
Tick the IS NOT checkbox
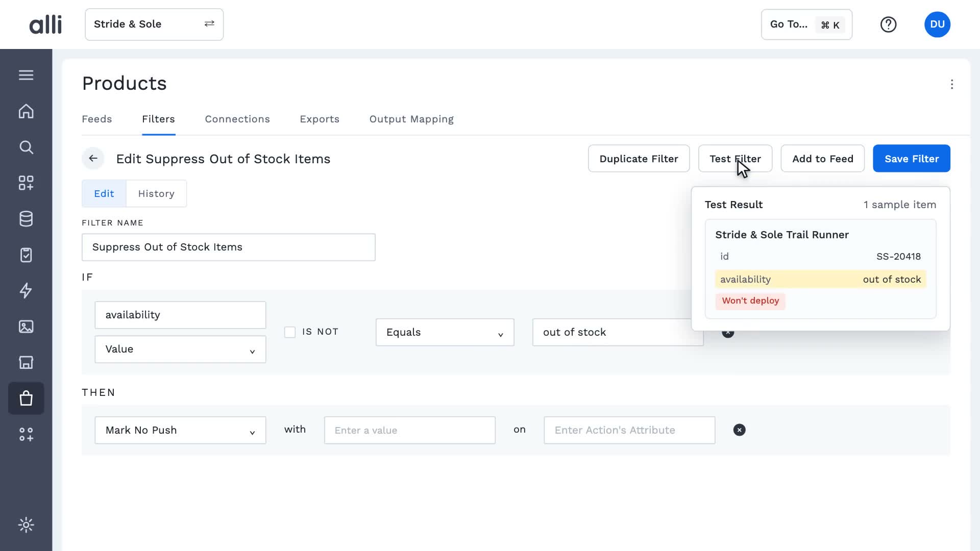[x=290, y=332]
